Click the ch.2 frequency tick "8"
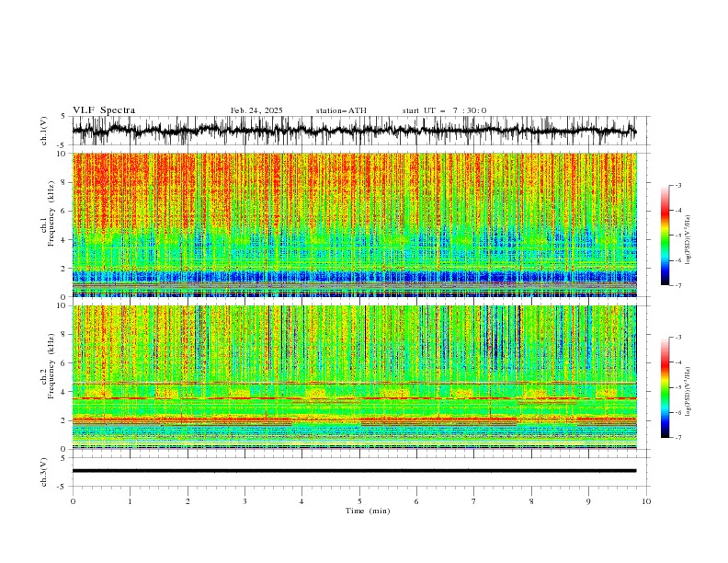The width and height of the screenshot is (728, 563). point(65,335)
